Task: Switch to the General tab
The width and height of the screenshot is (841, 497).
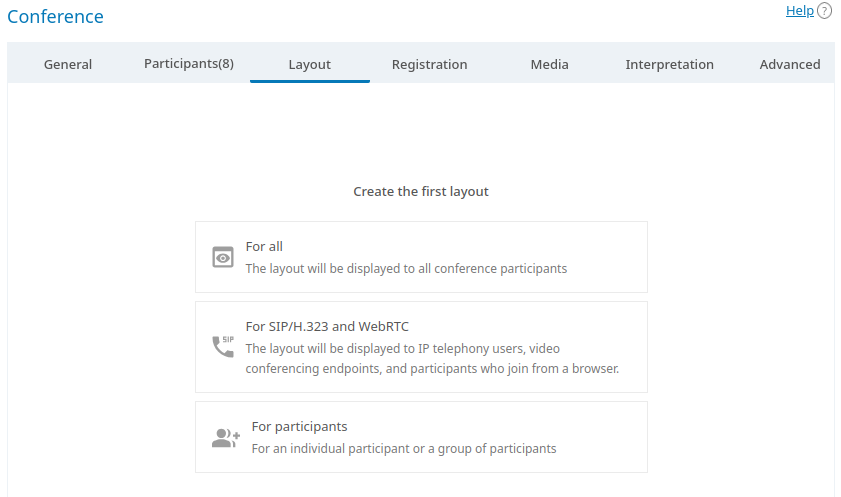Action: (x=68, y=64)
